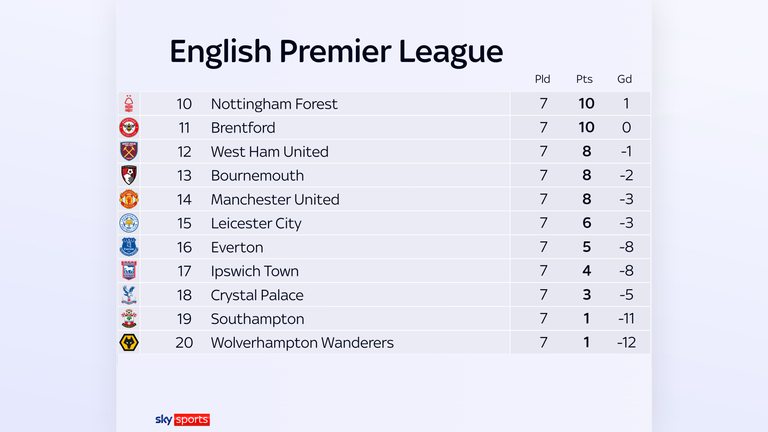Select the Crystal Palace team name
The width and height of the screenshot is (768, 432).
pyautogui.click(x=257, y=295)
